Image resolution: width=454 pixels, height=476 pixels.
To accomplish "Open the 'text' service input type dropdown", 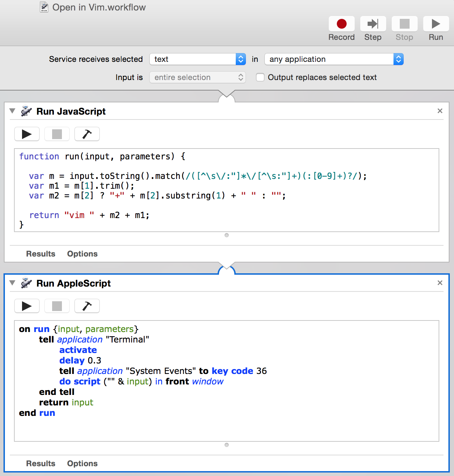I will (x=198, y=59).
